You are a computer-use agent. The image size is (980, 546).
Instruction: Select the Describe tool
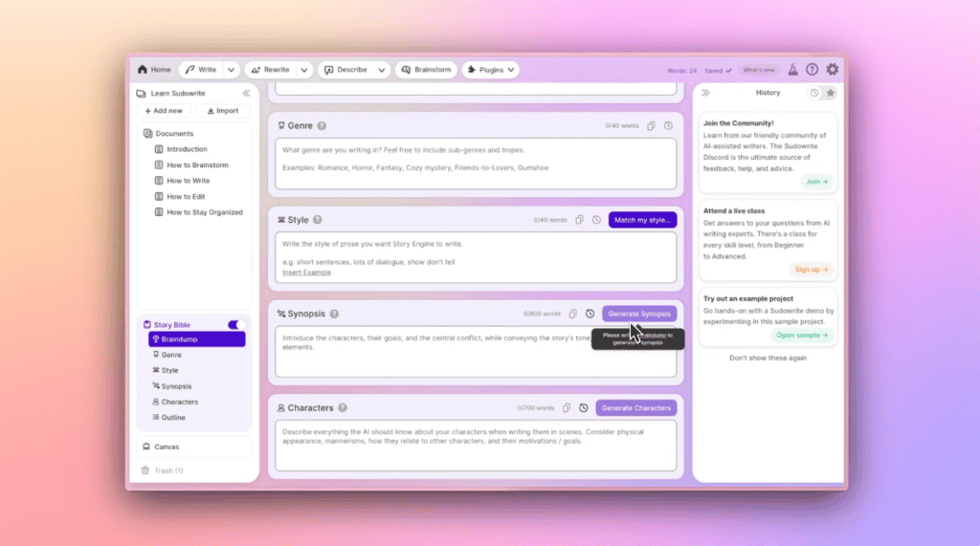pyautogui.click(x=345, y=70)
